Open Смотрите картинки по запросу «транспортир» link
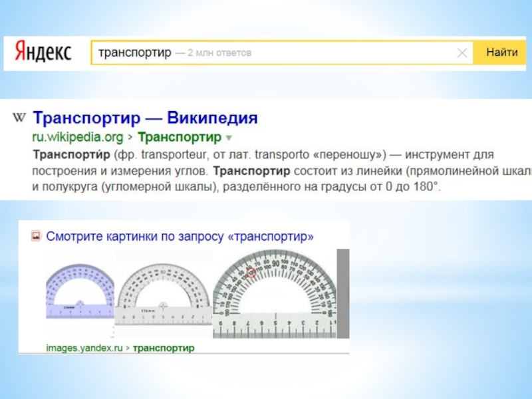Viewport: 532px width, 399px height. [180, 236]
